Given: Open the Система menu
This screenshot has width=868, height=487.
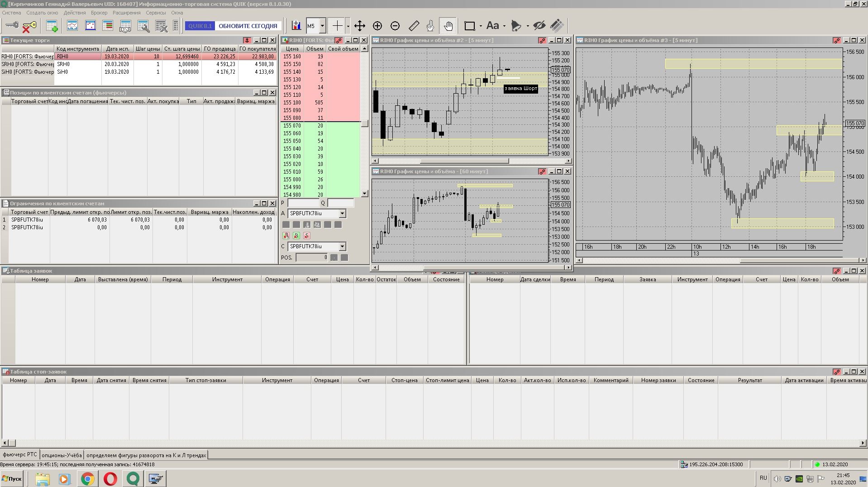Looking at the screenshot, I should (12, 13).
